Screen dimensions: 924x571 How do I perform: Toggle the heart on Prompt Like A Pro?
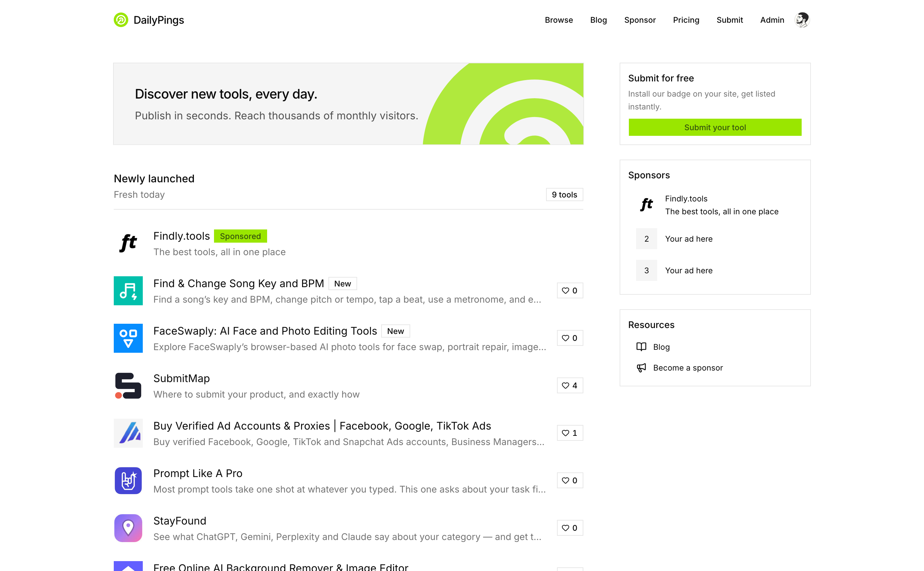click(570, 481)
